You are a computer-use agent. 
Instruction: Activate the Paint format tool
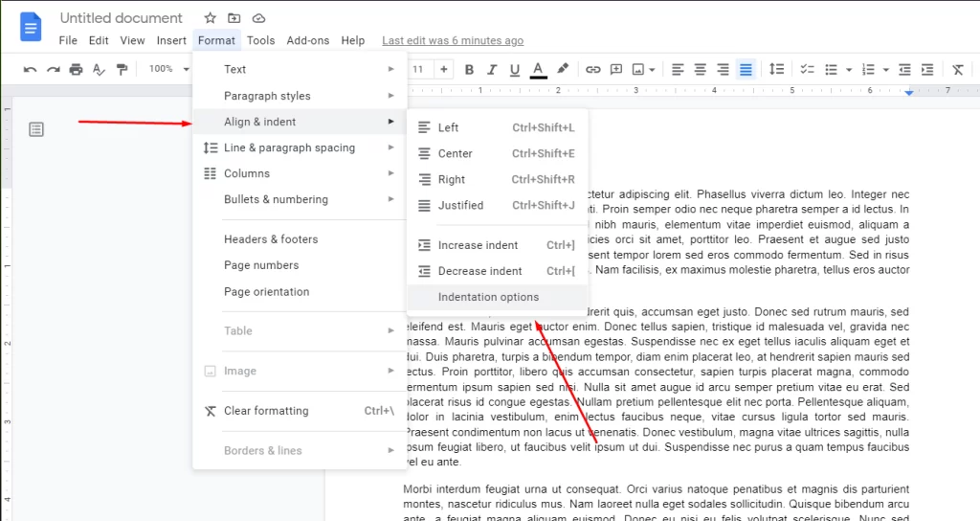click(122, 69)
